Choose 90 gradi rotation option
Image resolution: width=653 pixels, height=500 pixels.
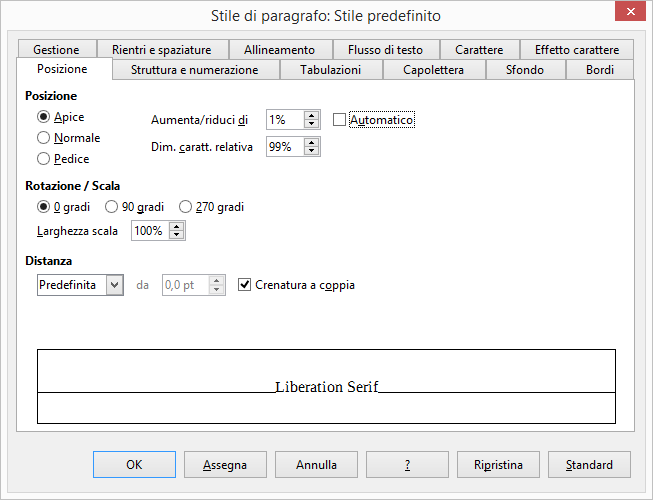(112, 207)
